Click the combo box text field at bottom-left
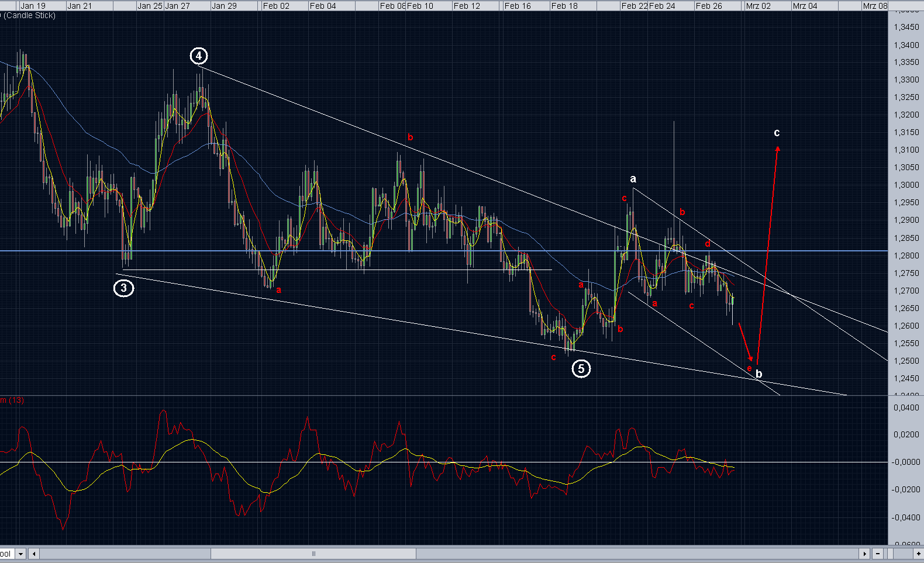The width and height of the screenshot is (924, 563). coord(7,554)
